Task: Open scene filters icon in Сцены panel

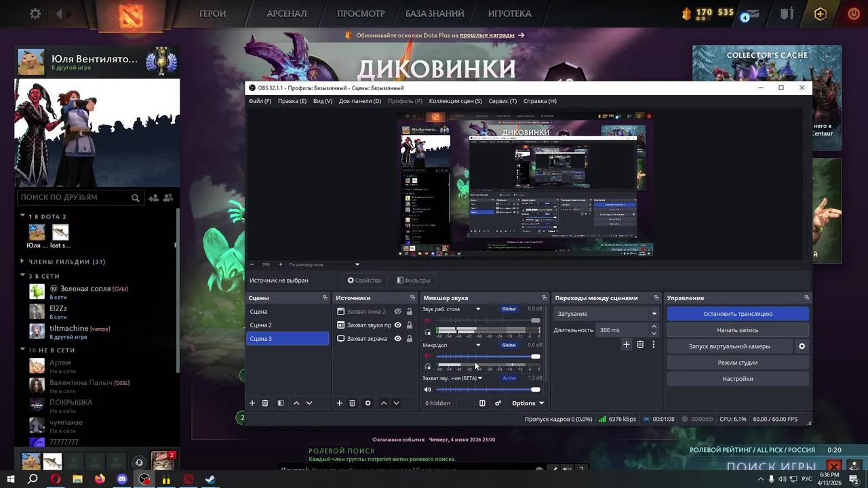Action: click(281, 403)
